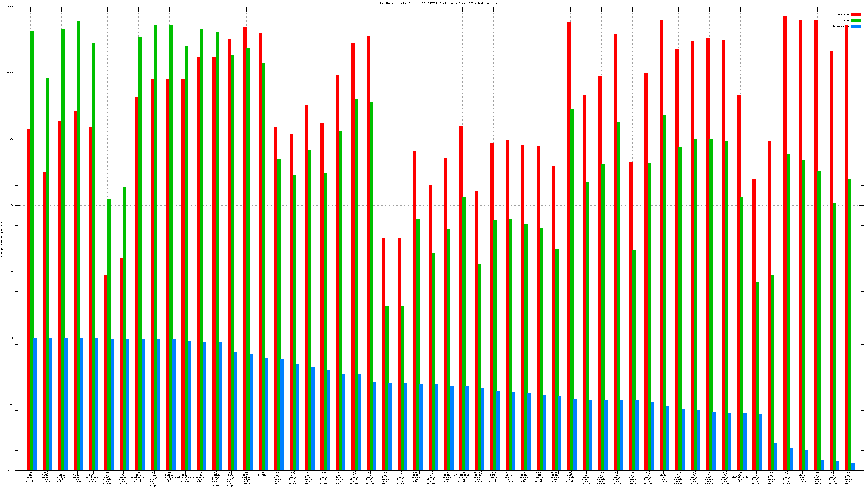This screenshot has height=488, width=868.
Task: Click the 1000 y-axis tick label
Action: [x=11, y=139]
